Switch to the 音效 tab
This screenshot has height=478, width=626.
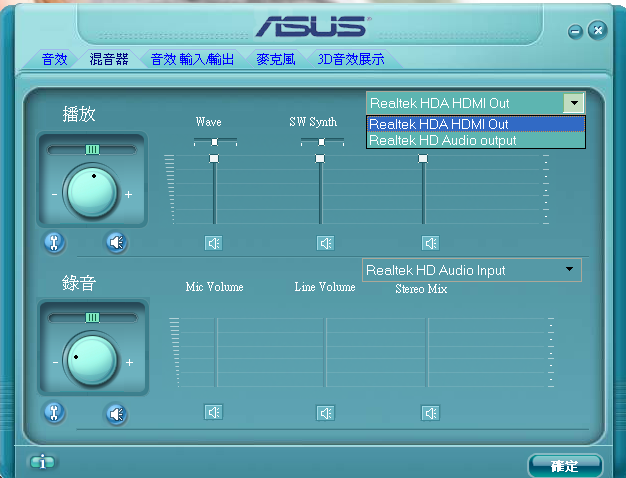click(54, 59)
